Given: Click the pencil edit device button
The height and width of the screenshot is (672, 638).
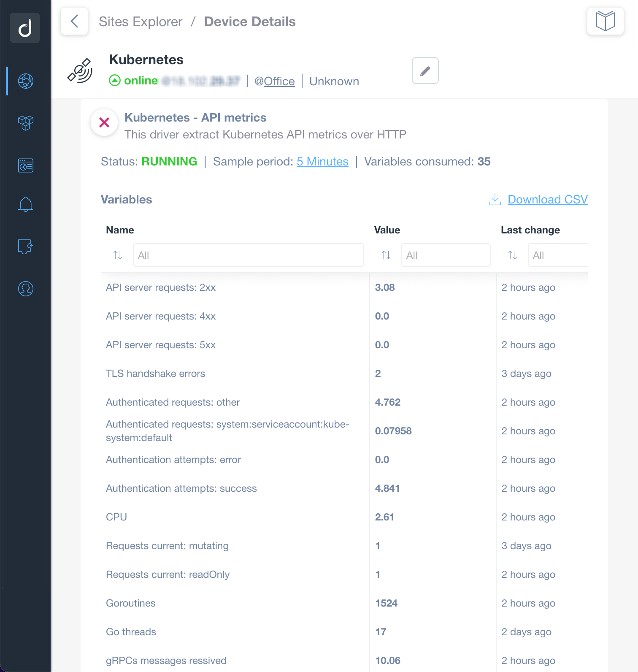Looking at the screenshot, I should 425,70.
